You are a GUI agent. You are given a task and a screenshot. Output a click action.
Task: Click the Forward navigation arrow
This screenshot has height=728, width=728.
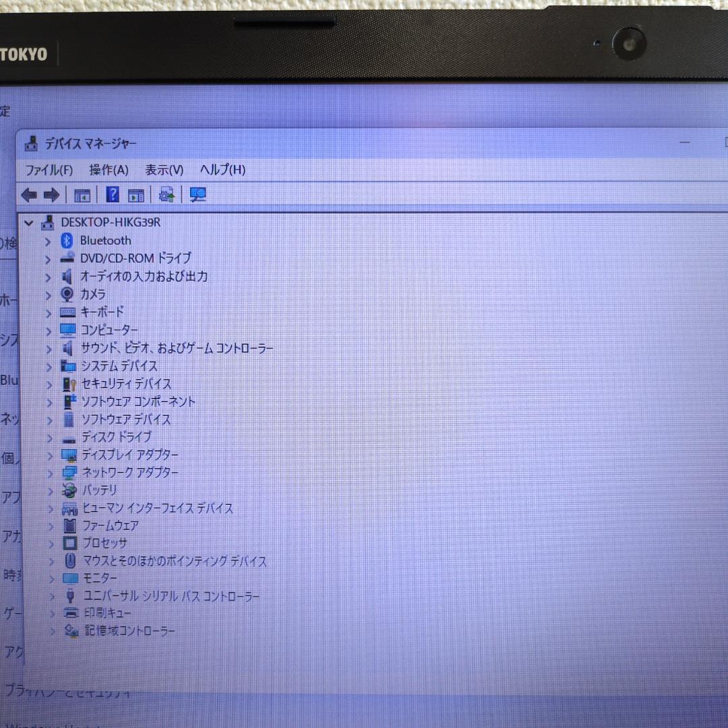coord(52,195)
